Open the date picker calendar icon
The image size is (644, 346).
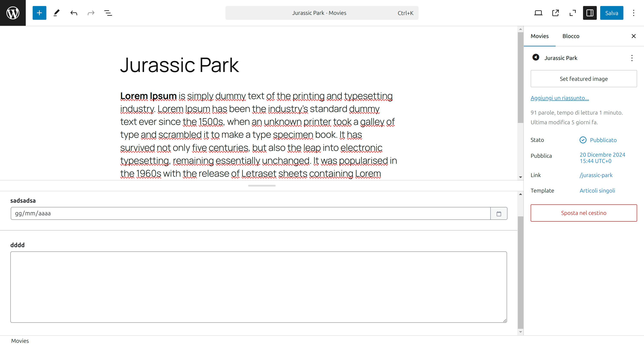point(499,214)
